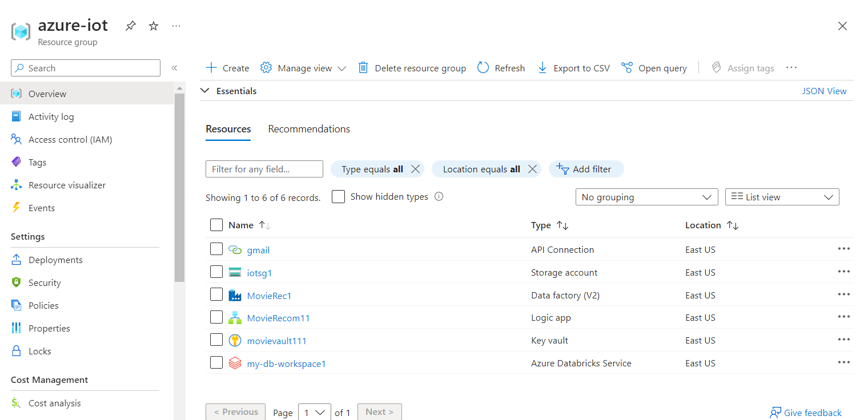Viewport: 868px width, 420px height.
Task: Select all resources via header checkbox
Action: (216, 225)
